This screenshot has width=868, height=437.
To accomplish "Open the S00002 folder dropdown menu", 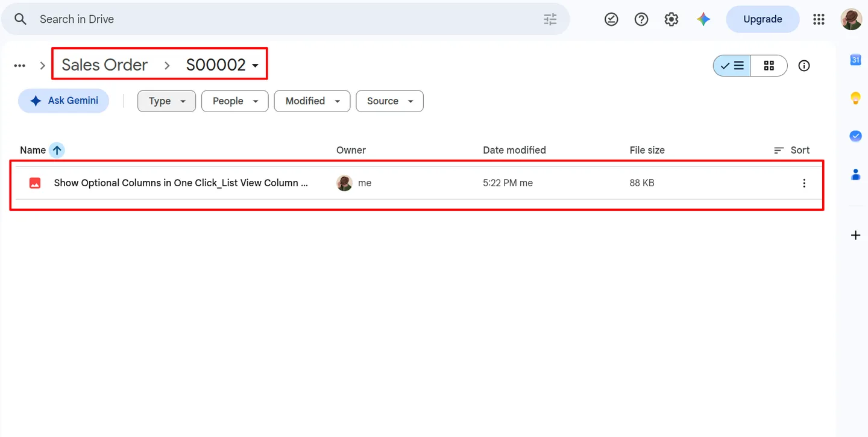I will 222,65.
